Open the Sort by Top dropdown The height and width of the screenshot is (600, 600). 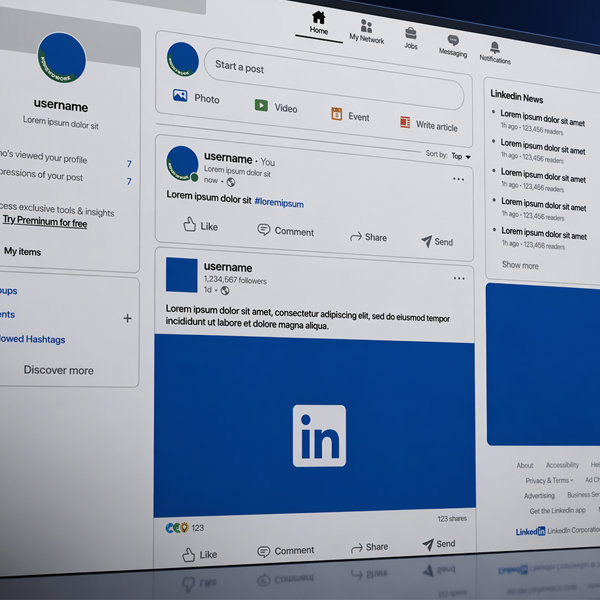(461, 156)
